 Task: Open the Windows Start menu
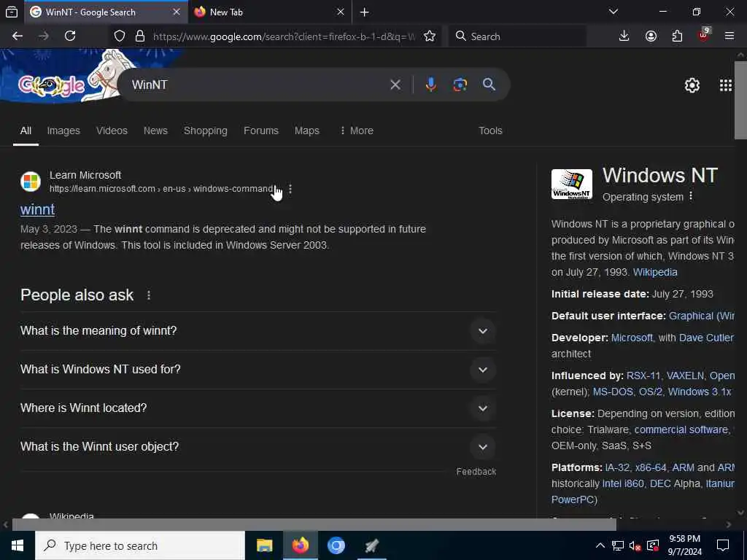pyautogui.click(x=18, y=545)
